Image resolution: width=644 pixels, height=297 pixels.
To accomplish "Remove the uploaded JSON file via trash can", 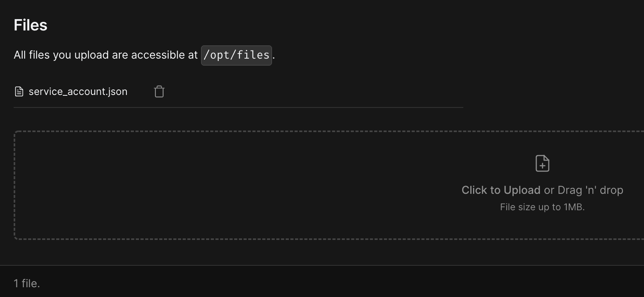I will [159, 91].
